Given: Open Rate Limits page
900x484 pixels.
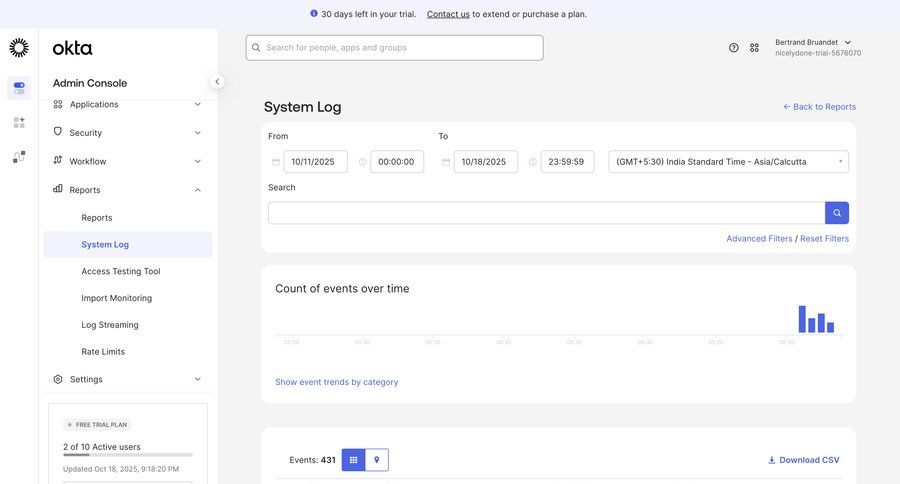Looking at the screenshot, I should (103, 352).
